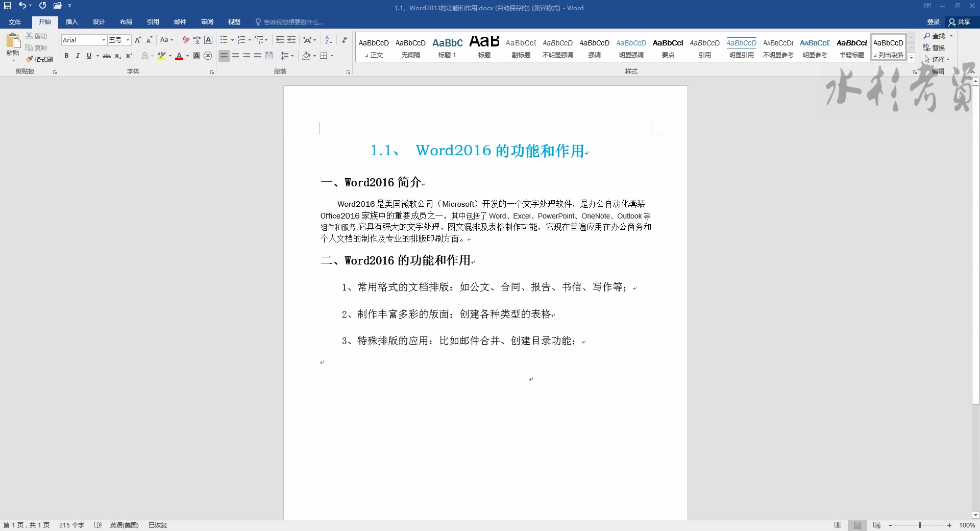
Task: Click the Enclose Characters (字) icon
Action: [208, 56]
